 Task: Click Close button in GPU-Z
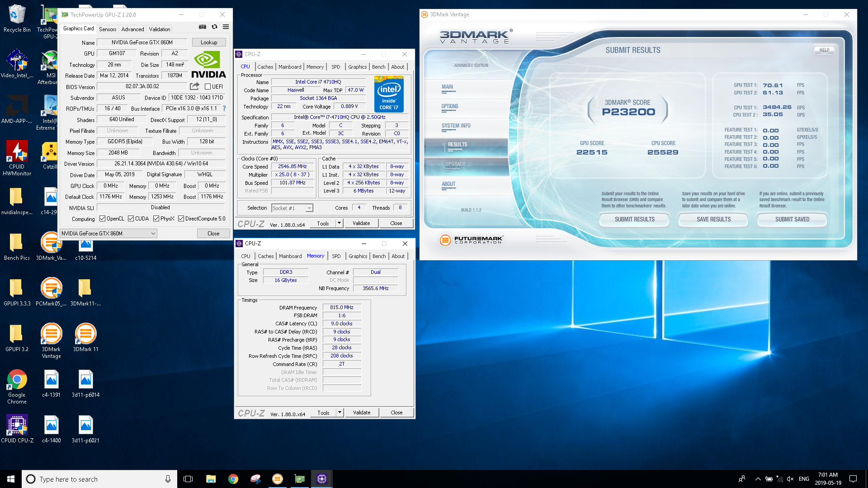213,234
